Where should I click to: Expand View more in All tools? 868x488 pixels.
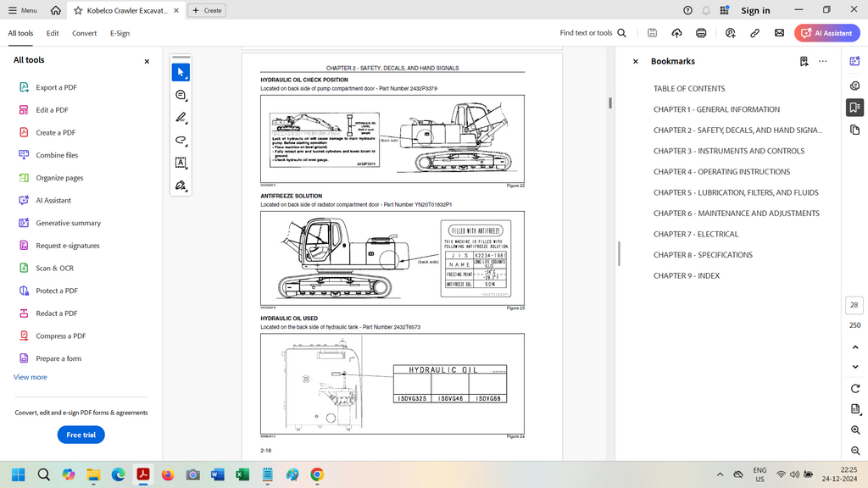pos(31,377)
